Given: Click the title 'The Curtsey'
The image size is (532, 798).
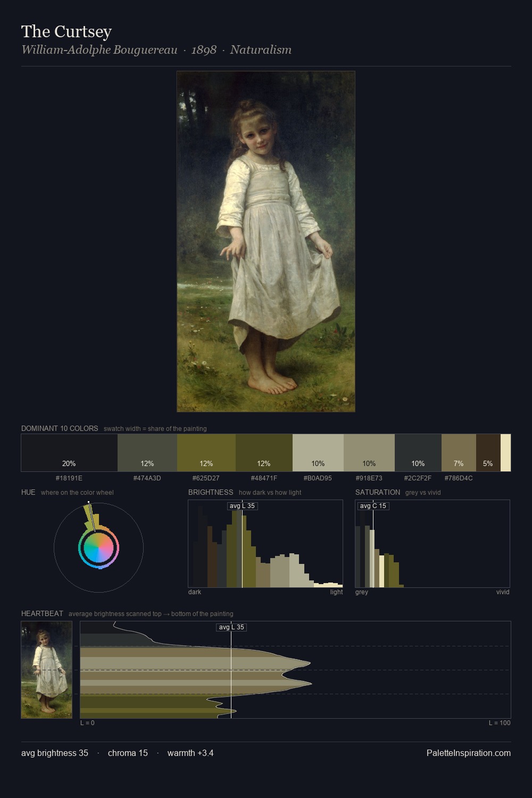Looking at the screenshot, I should (x=66, y=31).
